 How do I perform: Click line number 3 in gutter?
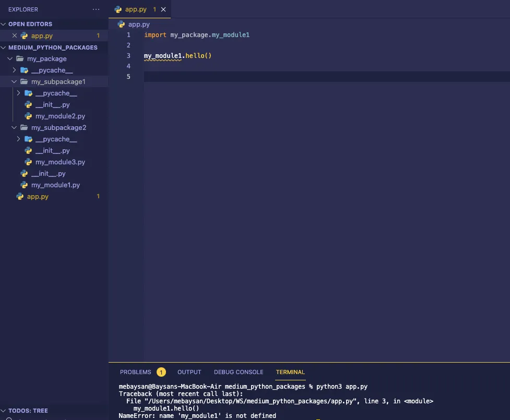coord(128,56)
